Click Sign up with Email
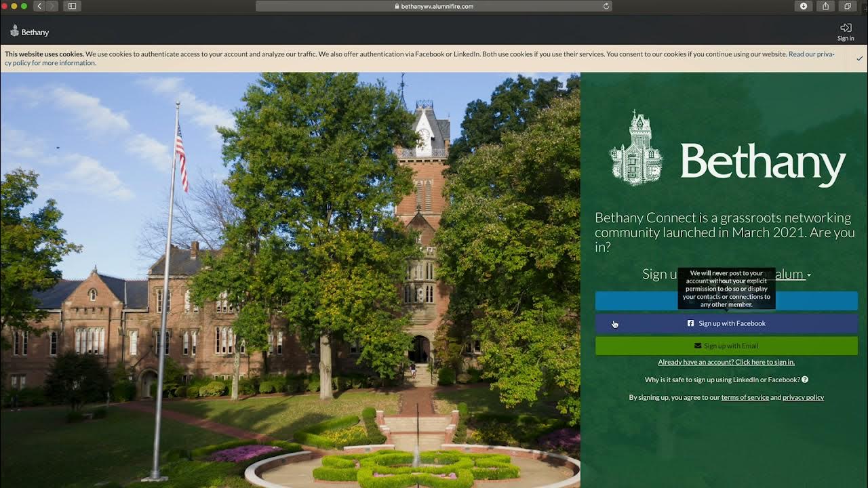Viewport: 868px width, 488px height. 726,346
